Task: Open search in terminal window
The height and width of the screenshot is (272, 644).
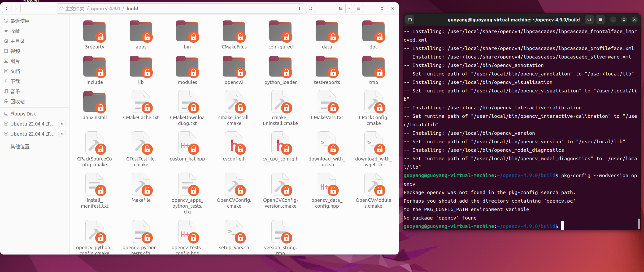Action: [x=589, y=20]
